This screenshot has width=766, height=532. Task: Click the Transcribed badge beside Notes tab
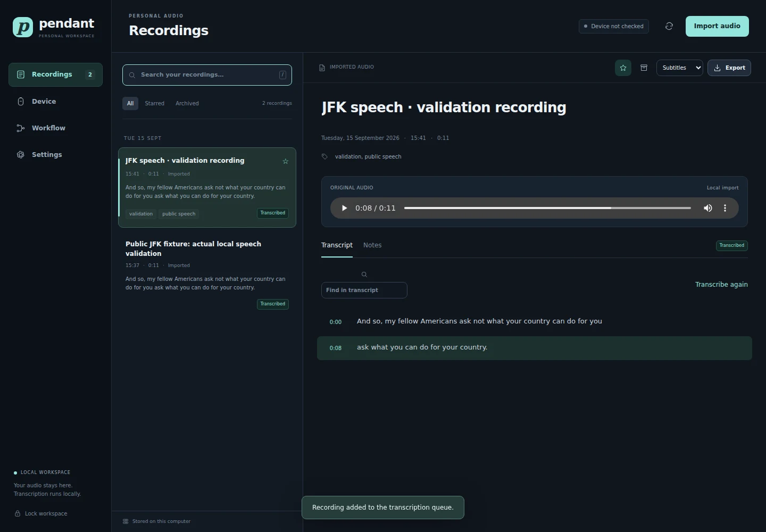point(732,245)
